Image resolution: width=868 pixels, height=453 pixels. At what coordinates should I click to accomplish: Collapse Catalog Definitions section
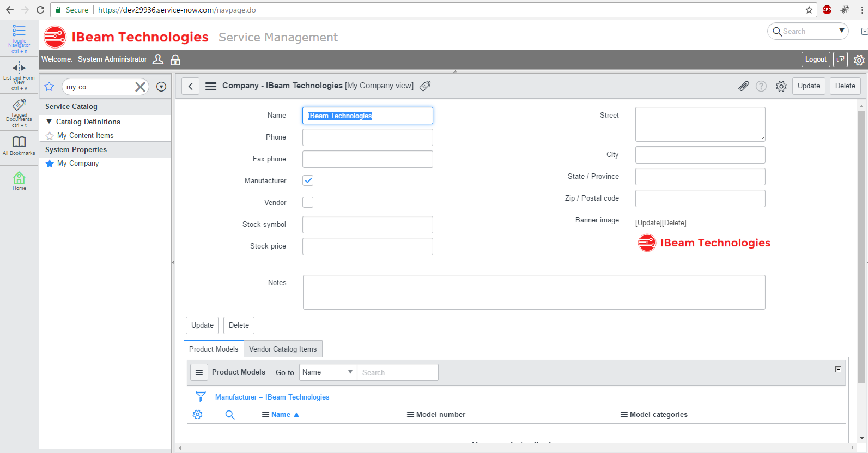49,122
